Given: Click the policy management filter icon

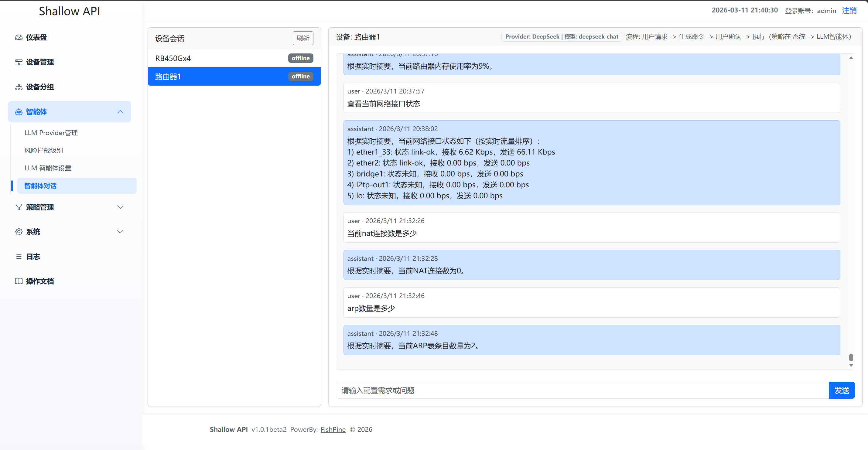Looking at the screenshot, I should coord(19,207).
